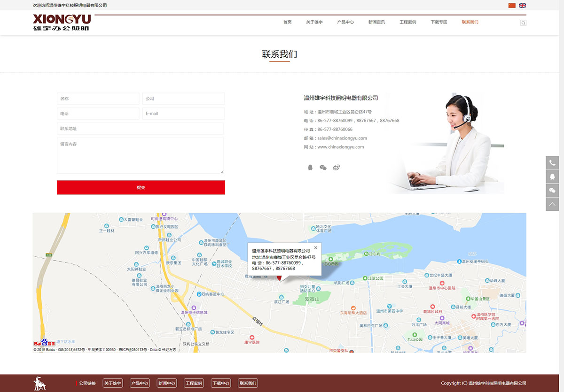Click the 新闻中心 footer link
This screenshot has width=564, height=392.
point(167,383)
